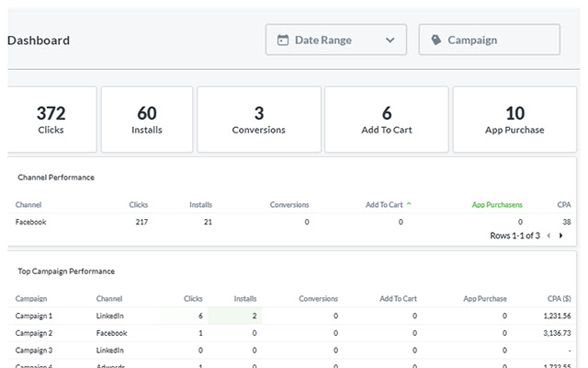Select the 60 Installs summary card

tap(147, 120)
